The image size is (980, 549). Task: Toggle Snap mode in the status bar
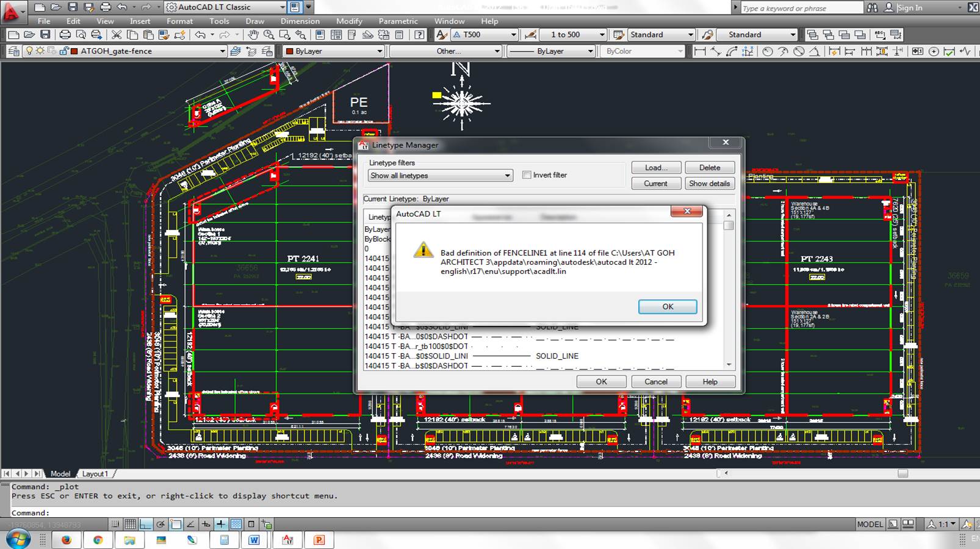pos(115,523)
